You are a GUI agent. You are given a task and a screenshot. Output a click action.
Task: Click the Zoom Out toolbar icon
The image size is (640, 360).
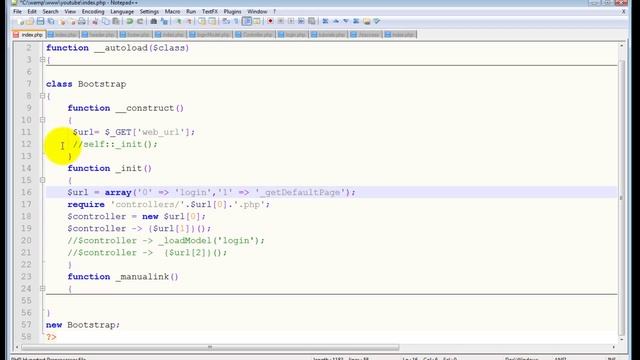(189, 21)
